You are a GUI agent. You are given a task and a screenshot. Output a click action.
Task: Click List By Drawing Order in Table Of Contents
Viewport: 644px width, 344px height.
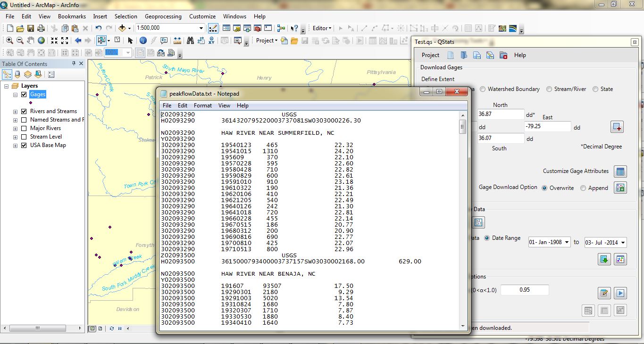[7, 74]
